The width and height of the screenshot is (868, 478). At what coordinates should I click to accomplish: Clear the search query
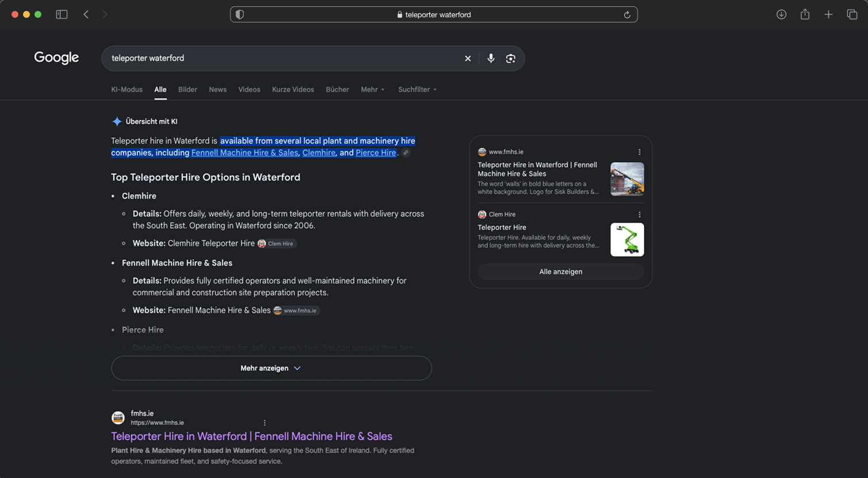(x=468, y=58)
